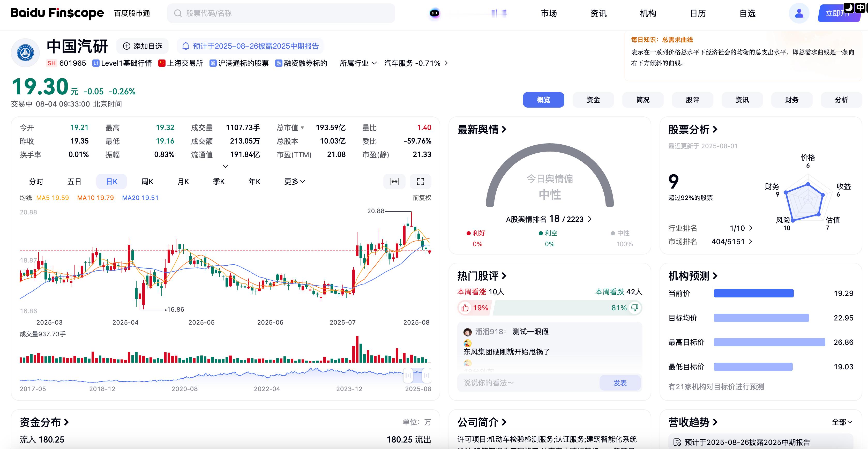Open the AI assistant robot icon
Image resolution: width=868 pixels, height=449 pixels.
point(434,13)
